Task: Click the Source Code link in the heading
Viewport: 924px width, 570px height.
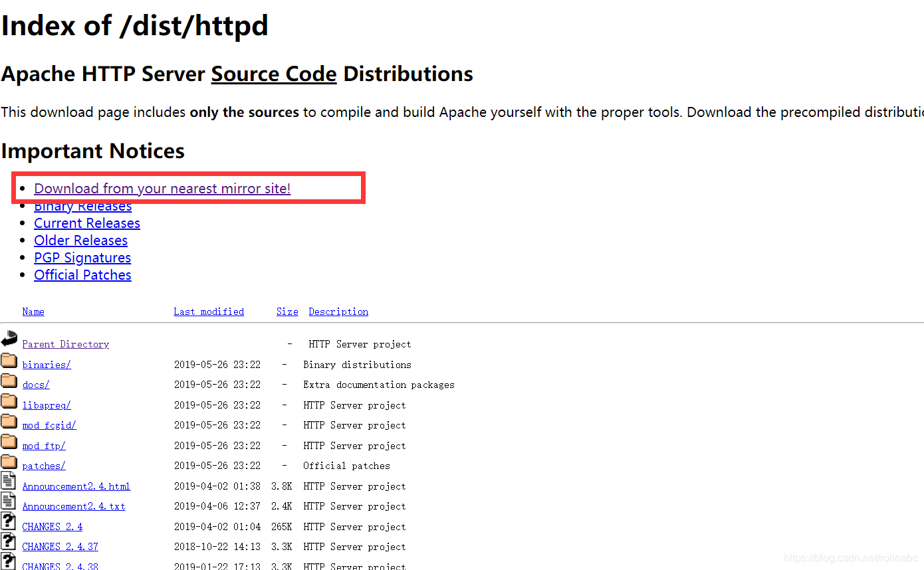Action: (x=274, y=74)
